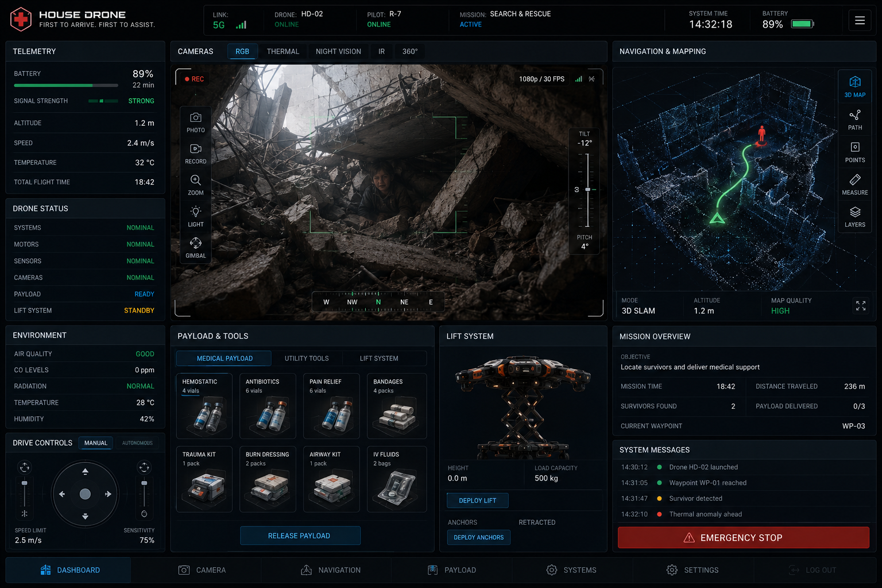882x588 pixels.
Task: Select the 3D Map view icon
Action: (x=855, y=87)
